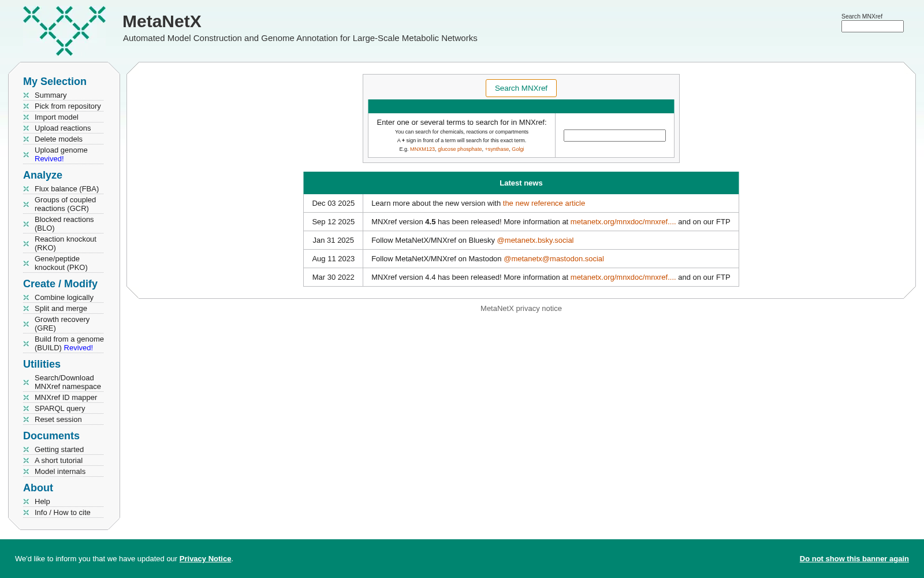Screen dimensions: 924x578
Task: Click the bullet icon beside Reaction knockout (RKO)
Action: tap(26, 243)
